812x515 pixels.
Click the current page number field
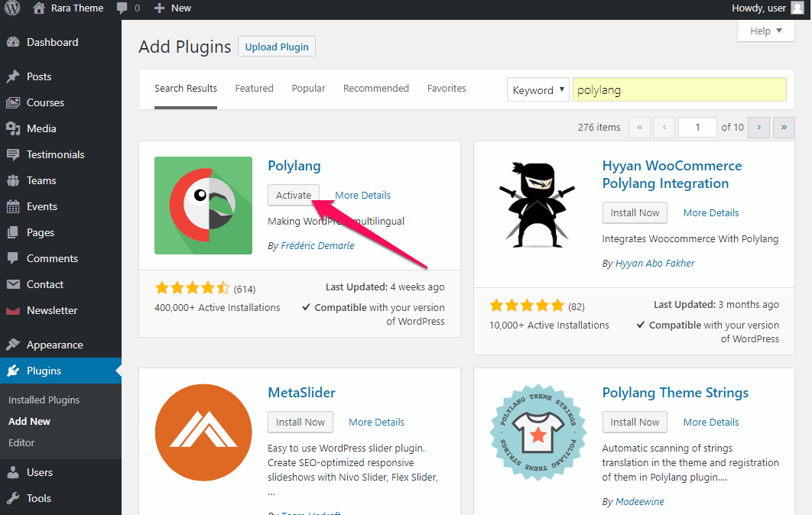(697, 128)
